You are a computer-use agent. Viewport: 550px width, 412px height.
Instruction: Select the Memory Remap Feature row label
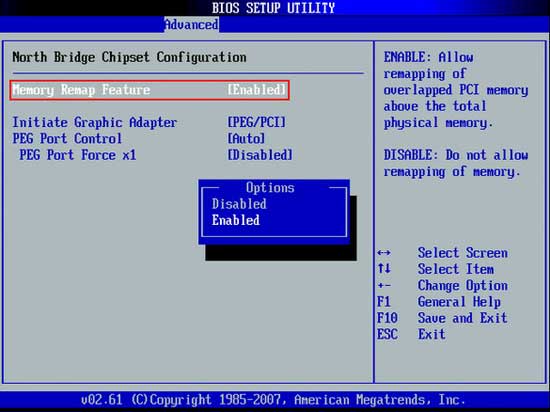tap(81, 90)
